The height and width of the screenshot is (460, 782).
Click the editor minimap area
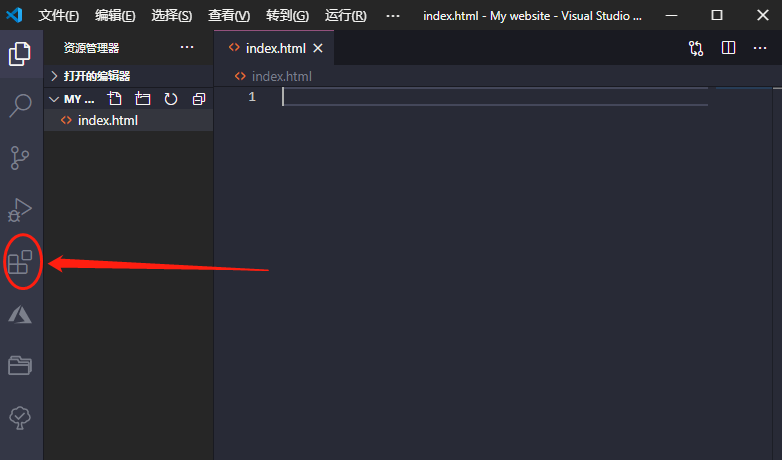(x=744, y=273)
